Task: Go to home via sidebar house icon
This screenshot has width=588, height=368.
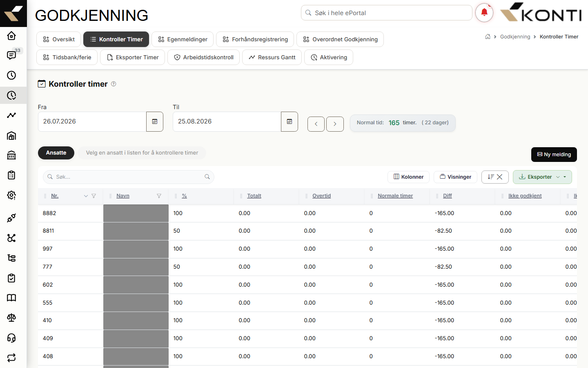Action: coord(11,36)
